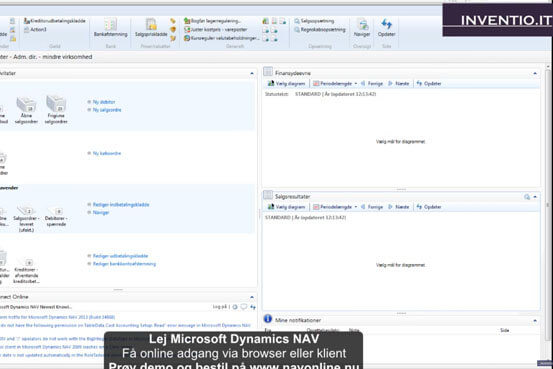
Task: Click Næste in Finansydeevne toolbar
Action: coord(399,84)
